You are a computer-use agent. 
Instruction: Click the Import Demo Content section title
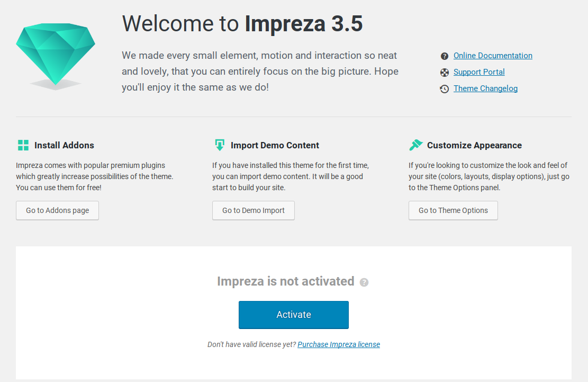pyautogui.click(x=274, y=145)
